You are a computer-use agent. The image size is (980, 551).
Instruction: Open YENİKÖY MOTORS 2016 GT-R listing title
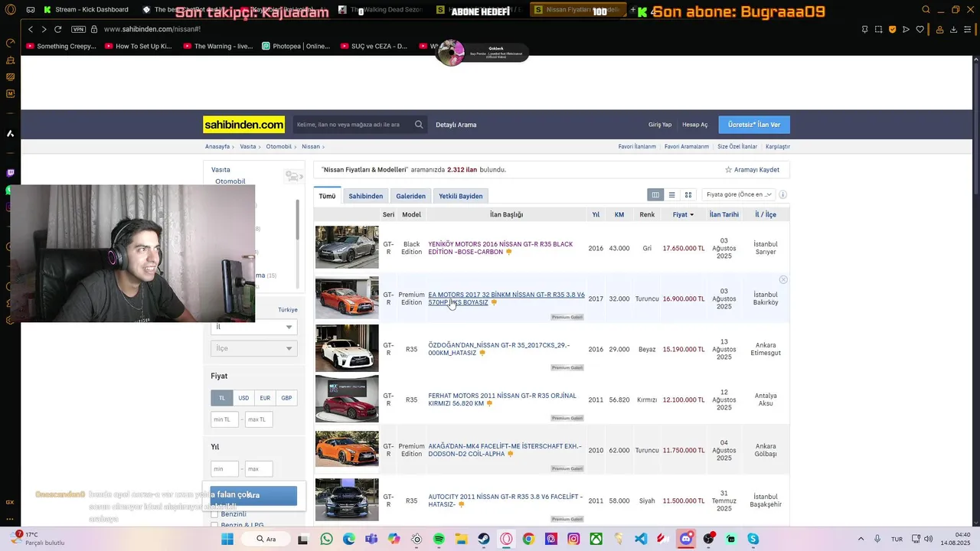(500, 248)
